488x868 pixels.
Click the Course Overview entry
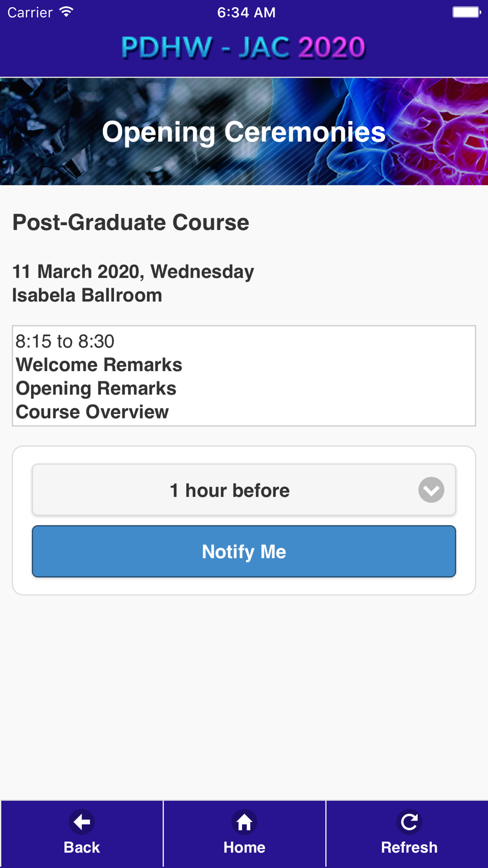click(92, 412)
